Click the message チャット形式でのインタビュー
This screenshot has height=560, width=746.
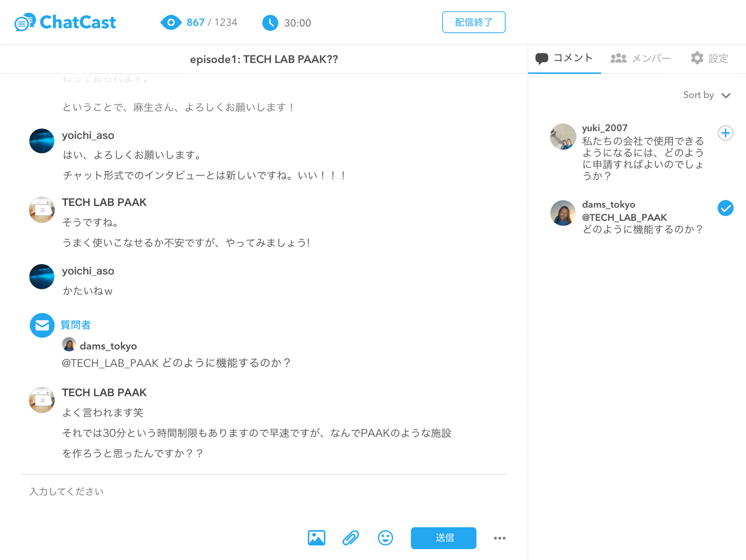[205, 175]
